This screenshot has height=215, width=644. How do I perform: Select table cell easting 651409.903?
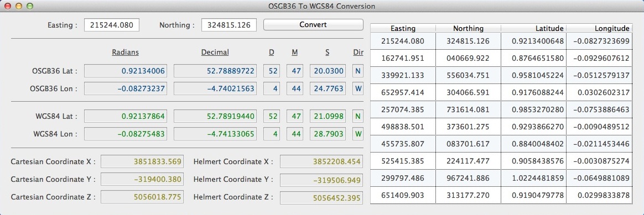pos(403,195)
